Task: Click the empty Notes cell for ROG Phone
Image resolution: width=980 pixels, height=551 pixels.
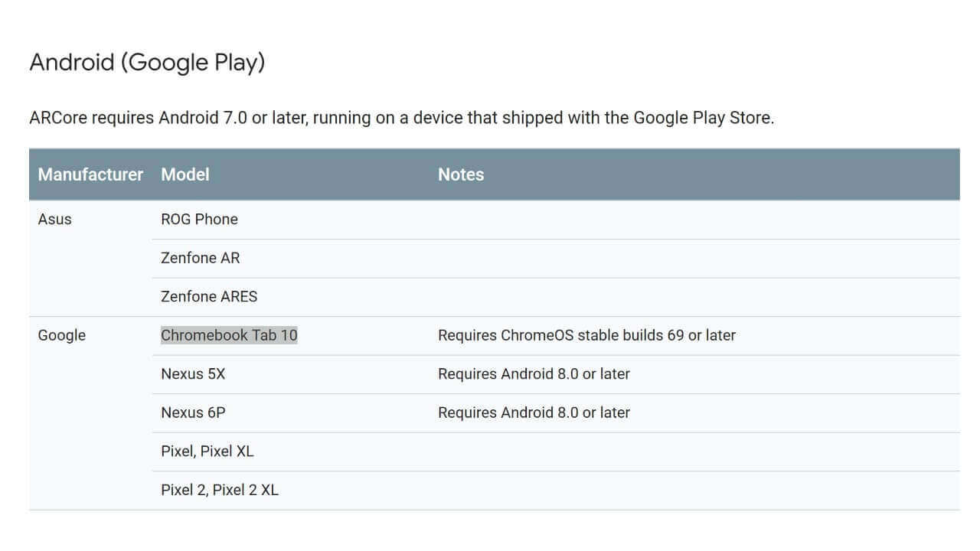Action: click(689, 220)
